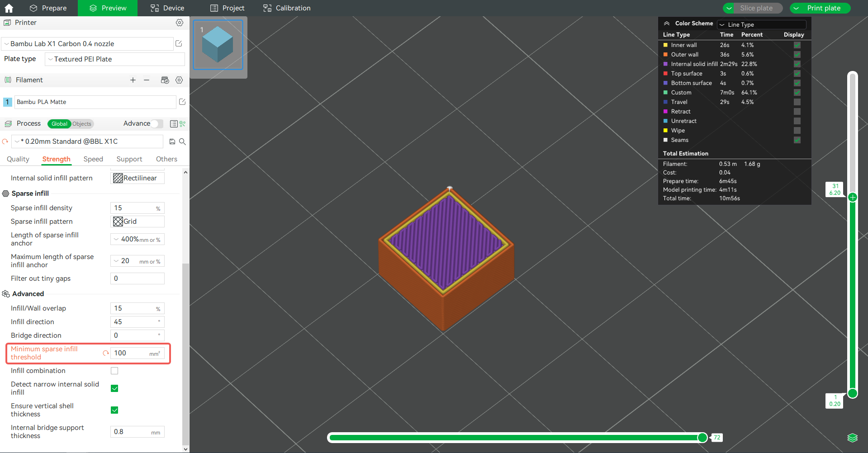Click the filament 1 color swatch
This screenshot has width=868, height=453.
(7, 102)
